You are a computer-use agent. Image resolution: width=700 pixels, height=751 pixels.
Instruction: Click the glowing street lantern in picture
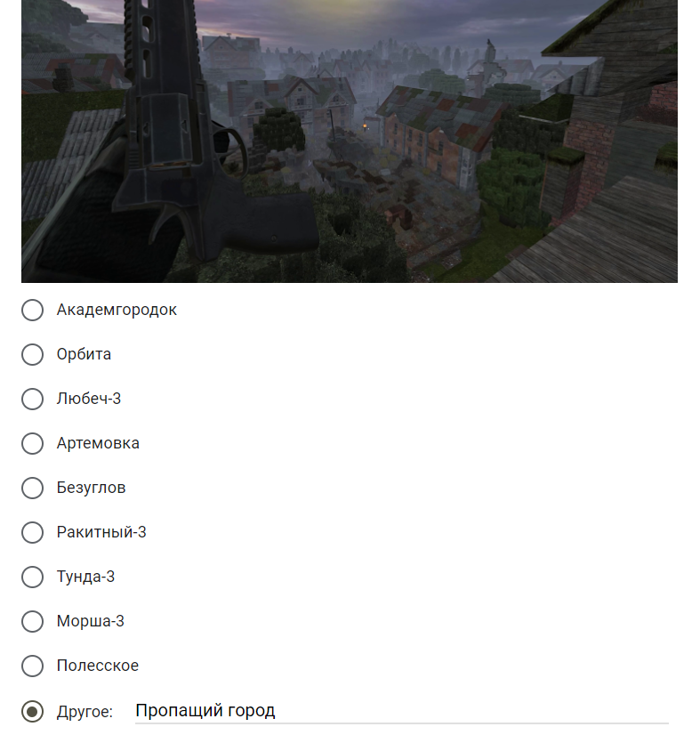(365, 127)
